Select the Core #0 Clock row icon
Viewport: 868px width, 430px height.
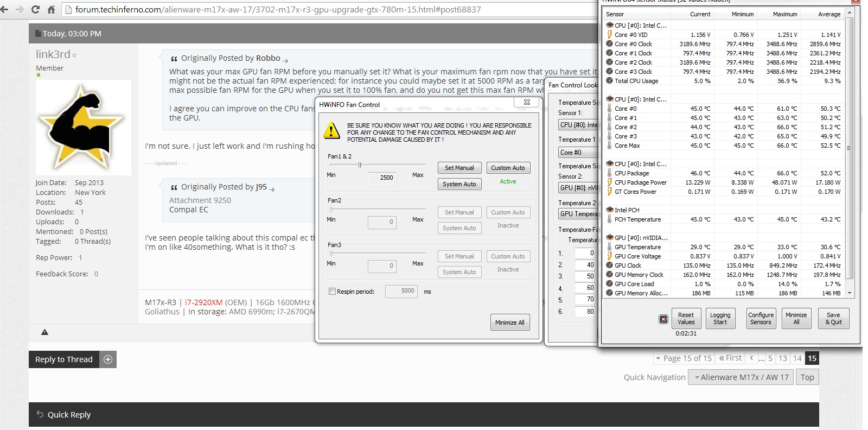click(x=610, y=44)
